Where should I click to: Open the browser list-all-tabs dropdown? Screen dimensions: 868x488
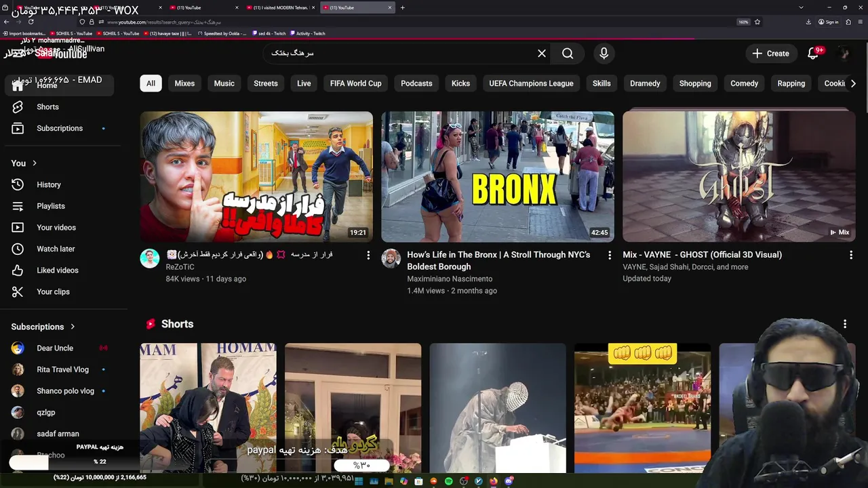pos(802,7)
